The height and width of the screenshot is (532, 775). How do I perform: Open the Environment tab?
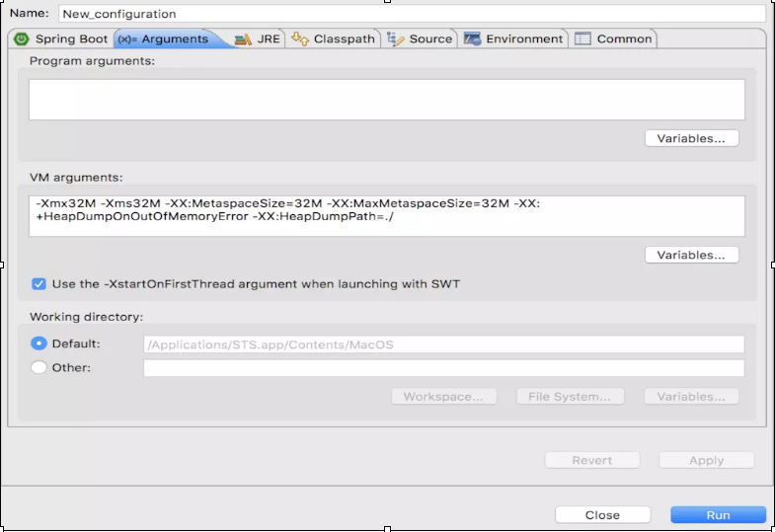coord(513,38)
